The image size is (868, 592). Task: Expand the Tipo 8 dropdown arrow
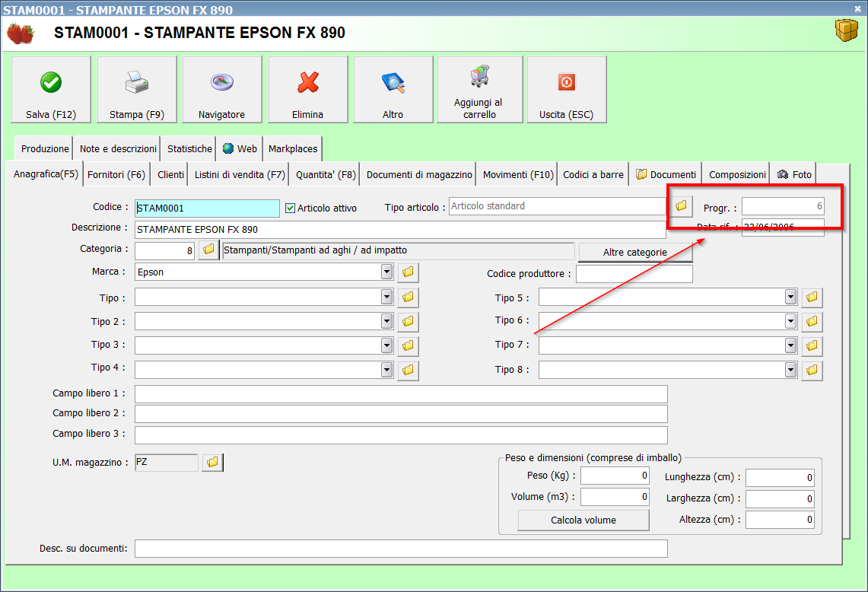[x=790, y=370]
